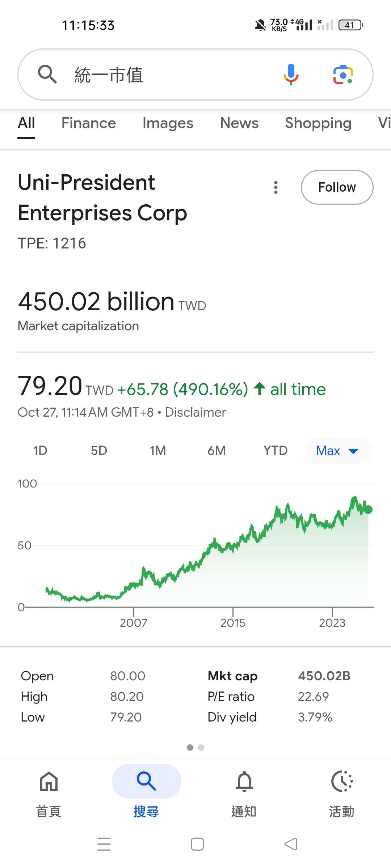This screenshot has height=868, width=391.
Task: Select the 1D chart range
Action: (x=40, y=451)
